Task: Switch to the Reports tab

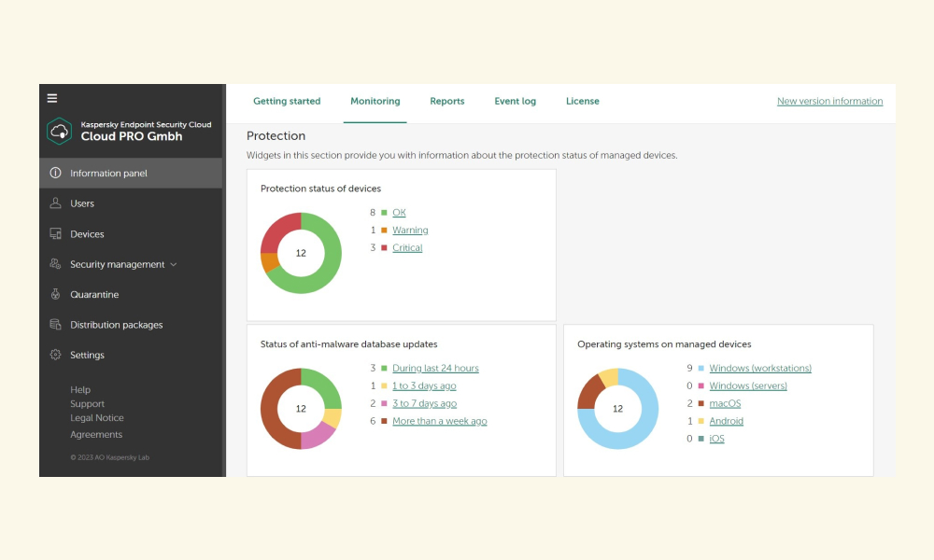Action: coord(446,101)
